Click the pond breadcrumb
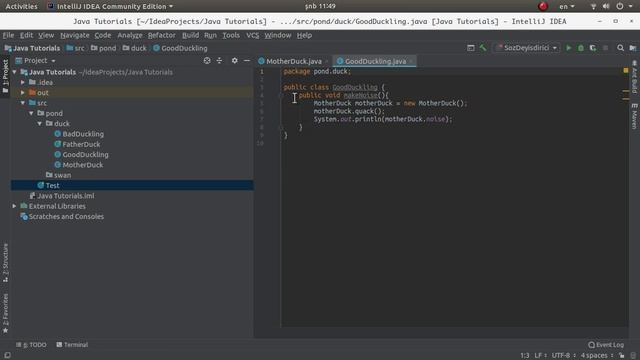This screenshot has height=360, width=640. click(103, 48)
